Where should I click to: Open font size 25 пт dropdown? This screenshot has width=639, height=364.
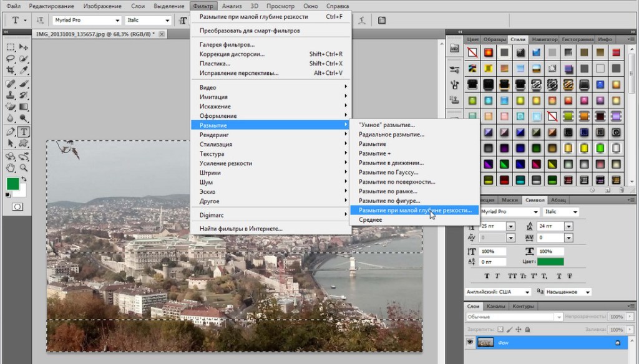click(510, 226)
